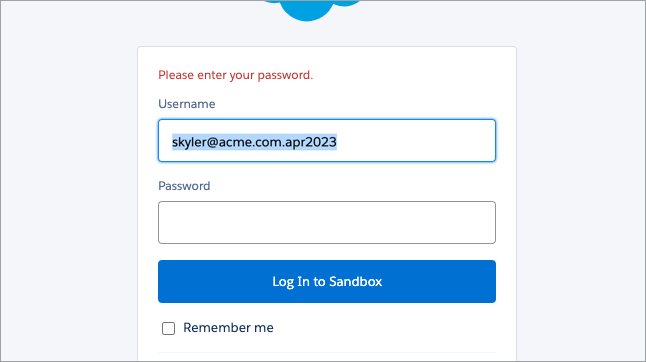Click the blank right end of the Password box
This screenshot has height=362, width=646.
(x=453, y=222)
